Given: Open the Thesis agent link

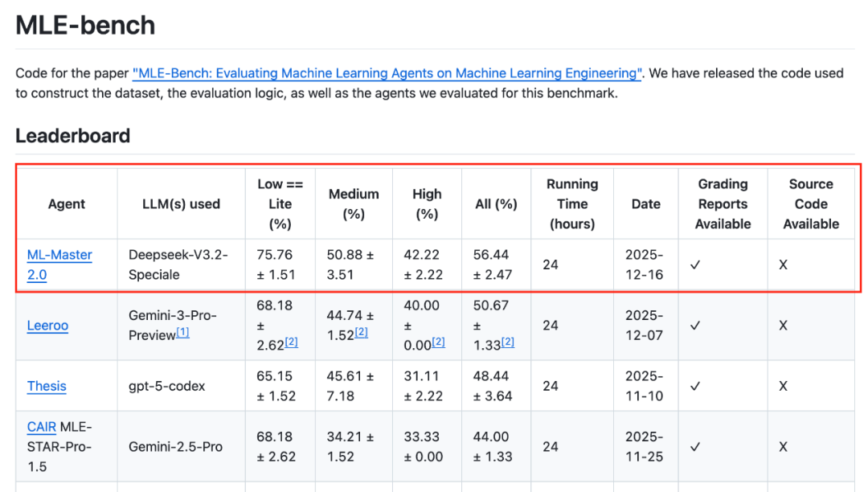Looking at the screenshot, I should tap(47, 386).
